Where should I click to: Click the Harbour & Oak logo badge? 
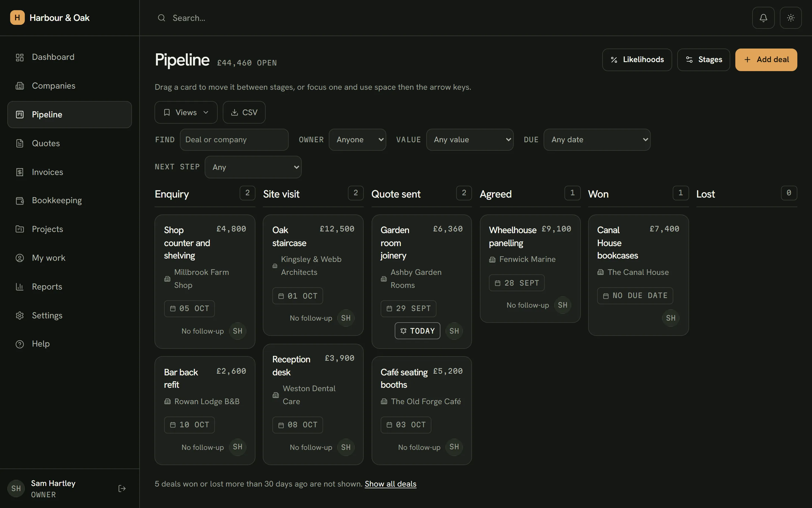pos(17,18)
